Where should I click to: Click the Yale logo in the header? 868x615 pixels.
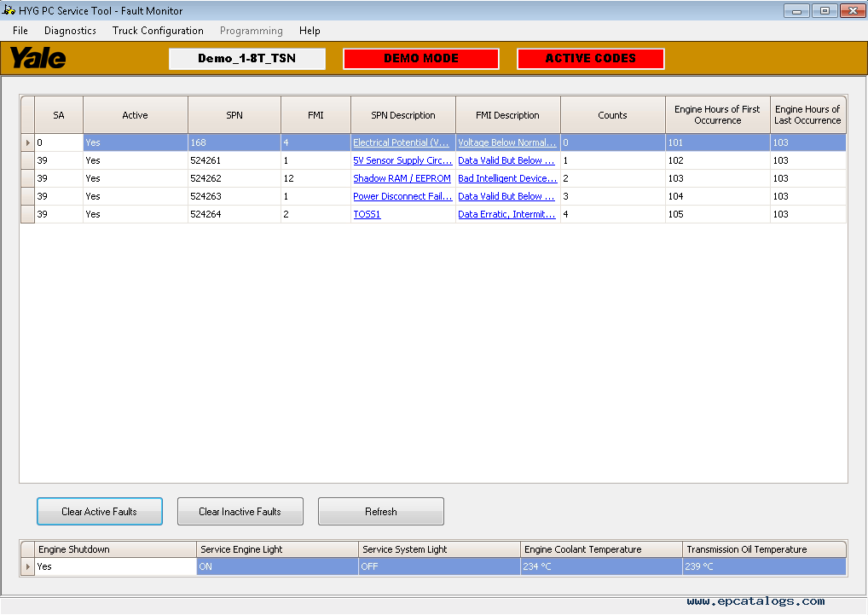tap(38, 58)
